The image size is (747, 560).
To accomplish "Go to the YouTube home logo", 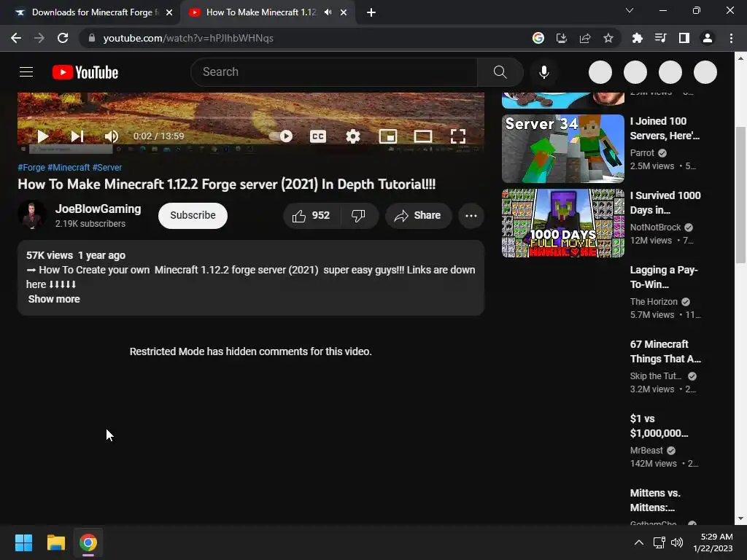I will coord(85,72).
